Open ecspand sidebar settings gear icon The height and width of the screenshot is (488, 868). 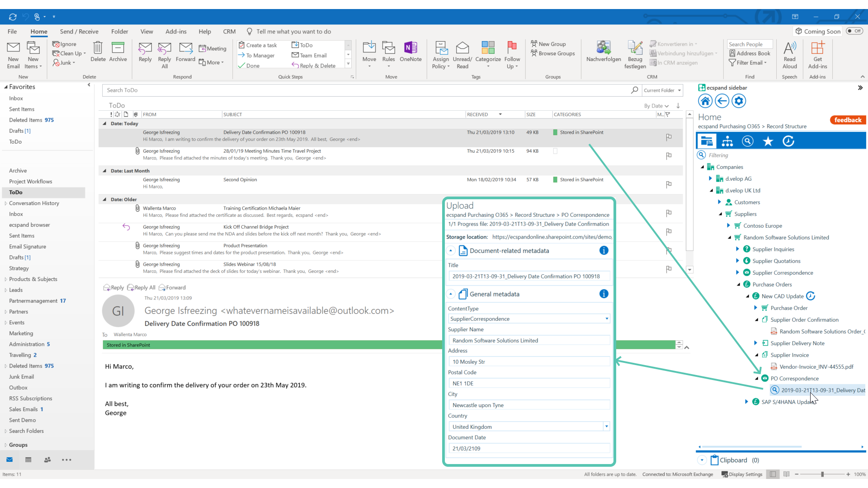click(x=739, y=101)
